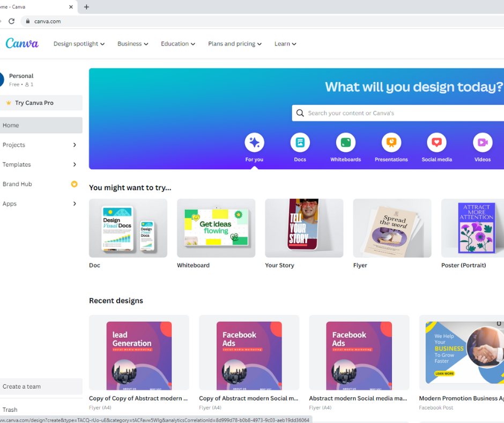Create a Whiteboard from its thumbnail
The image size is (504, 423).
point(216,228)
